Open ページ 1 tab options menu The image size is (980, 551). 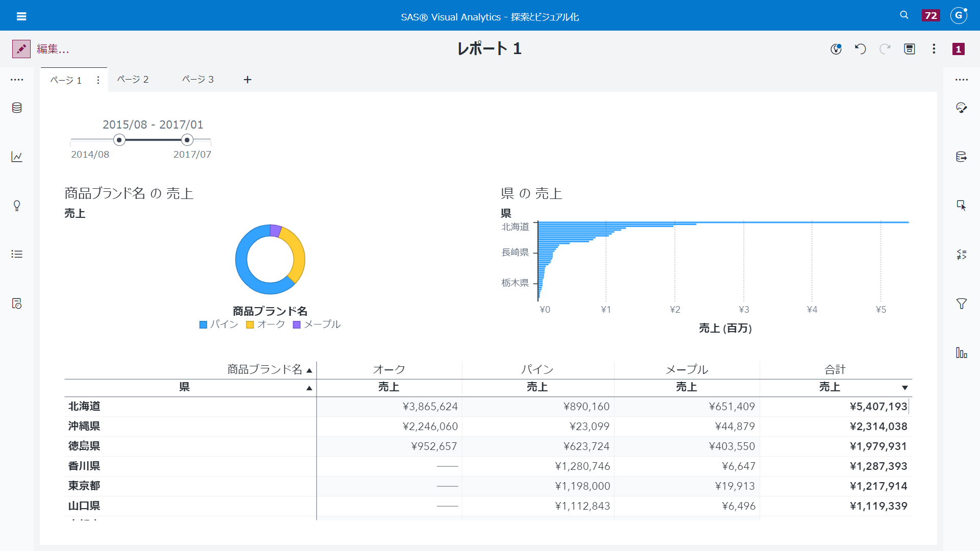tap(98, 80)
